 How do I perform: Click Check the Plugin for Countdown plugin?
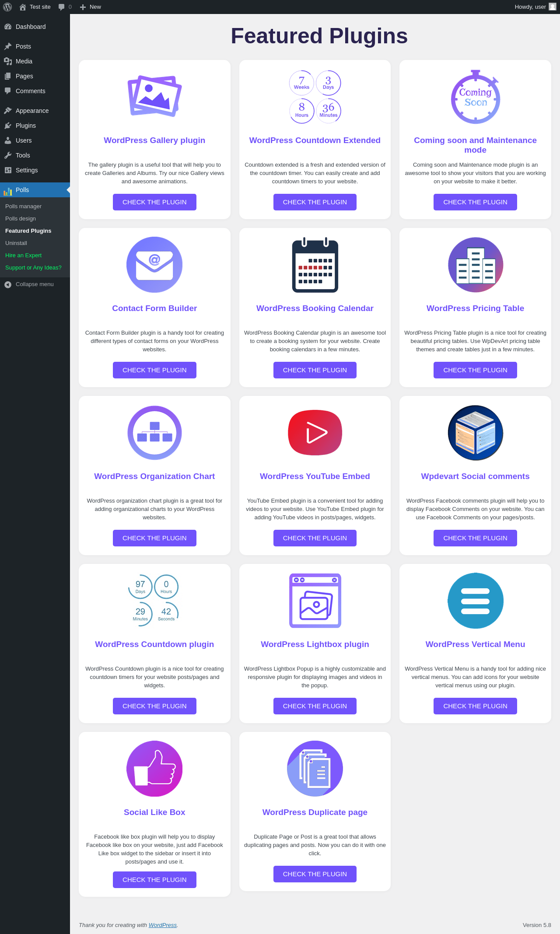tap(154, 706)
